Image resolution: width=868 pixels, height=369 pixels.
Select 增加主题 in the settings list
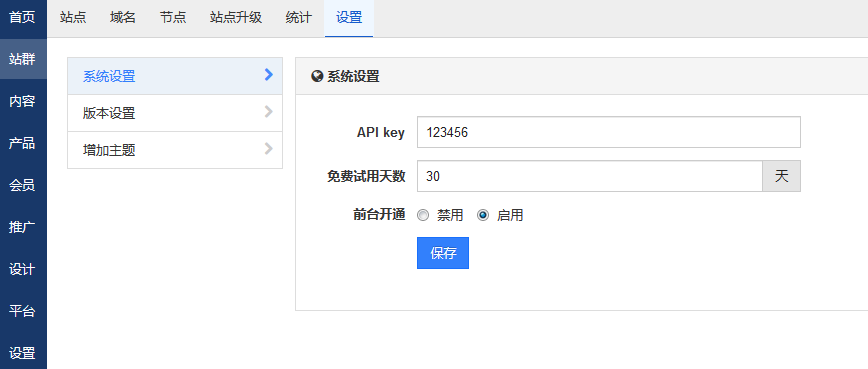[x=175, y=150]
